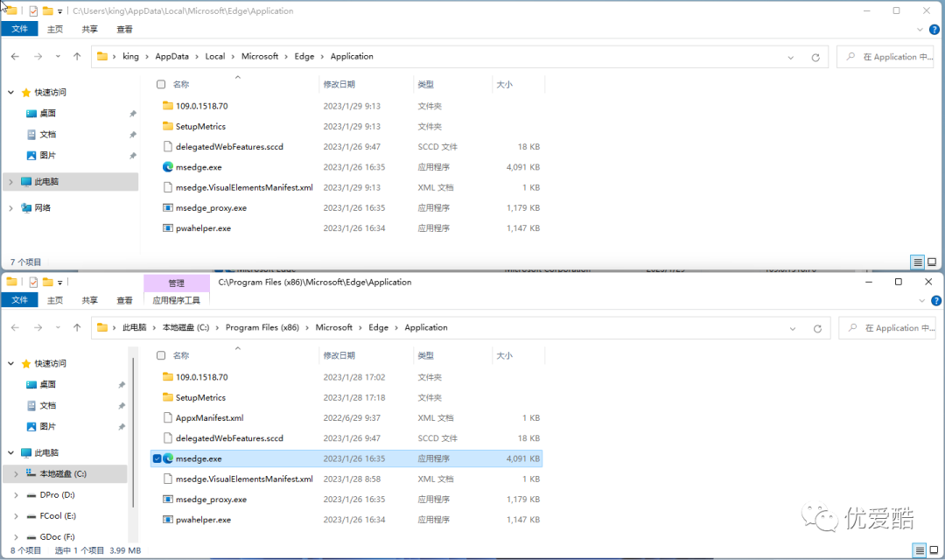Screen dimensions: 945x560
Task: Go forward in top window navigation
Action: pos(38,57)
